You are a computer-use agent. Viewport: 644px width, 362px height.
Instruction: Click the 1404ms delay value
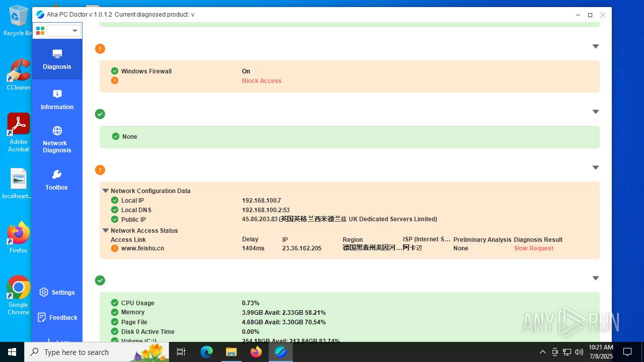pos(253,248)
